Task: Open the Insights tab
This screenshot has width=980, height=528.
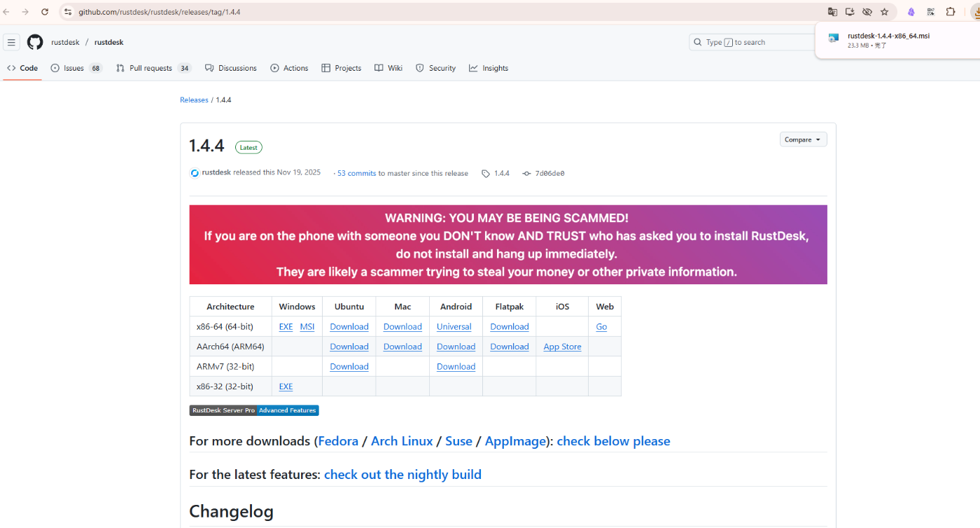Action: click(x=489, y=68)
